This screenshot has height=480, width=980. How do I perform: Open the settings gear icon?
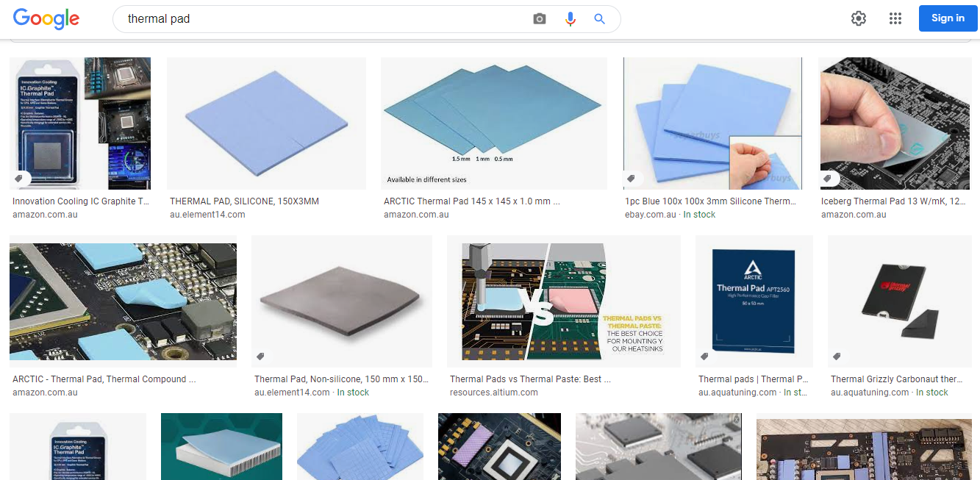(x=859, y=19)
